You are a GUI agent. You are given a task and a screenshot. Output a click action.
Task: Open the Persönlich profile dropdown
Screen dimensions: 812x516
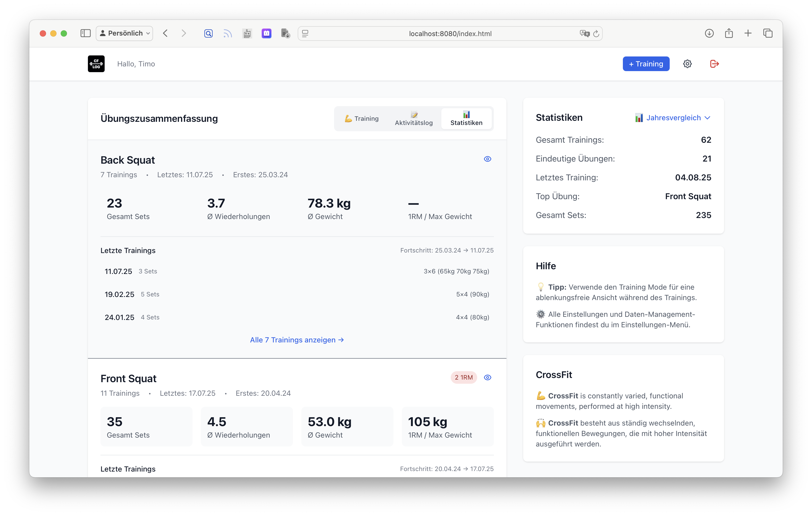point(125,33)
